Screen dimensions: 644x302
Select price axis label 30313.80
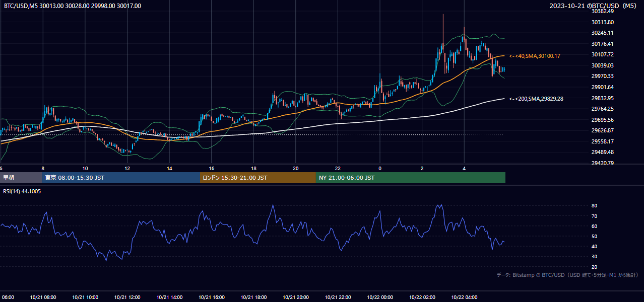click(602, 22)
